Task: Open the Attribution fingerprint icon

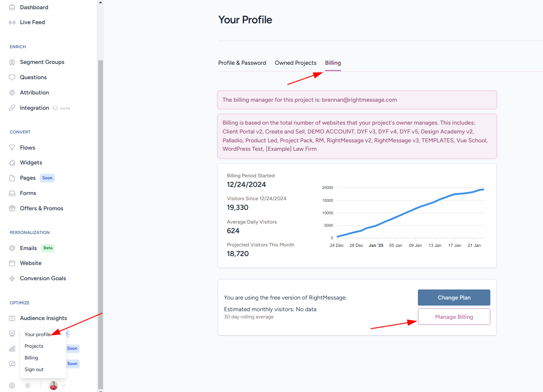Action: [12, 93]
